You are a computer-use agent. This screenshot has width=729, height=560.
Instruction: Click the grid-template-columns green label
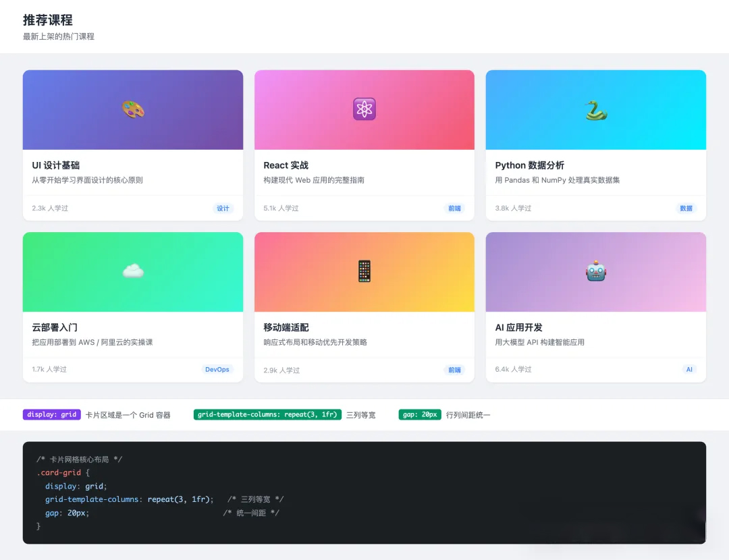point(267,415)
